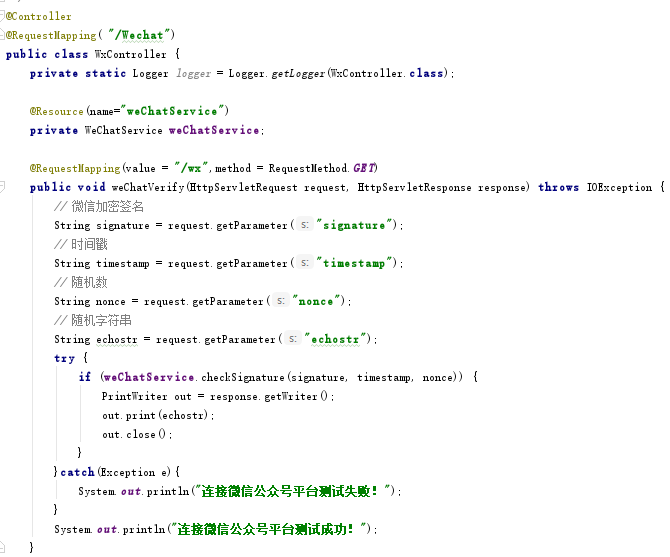The image size is (670, 557).
Task: Collapse the weChatVerify method fold marker
Action: coord(3,187)
